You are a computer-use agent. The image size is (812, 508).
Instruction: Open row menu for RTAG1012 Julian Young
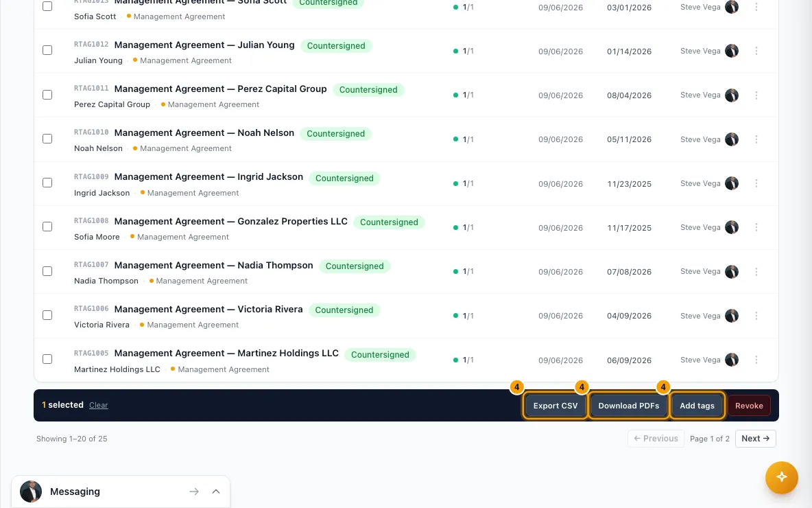756,51
